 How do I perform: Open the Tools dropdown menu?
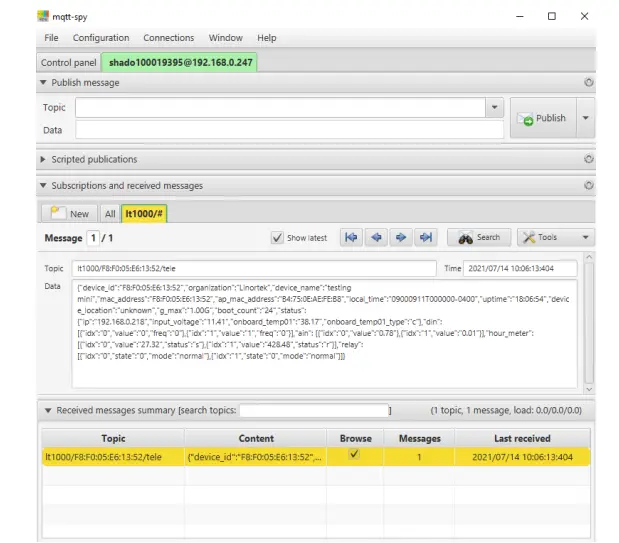(555, 237)
